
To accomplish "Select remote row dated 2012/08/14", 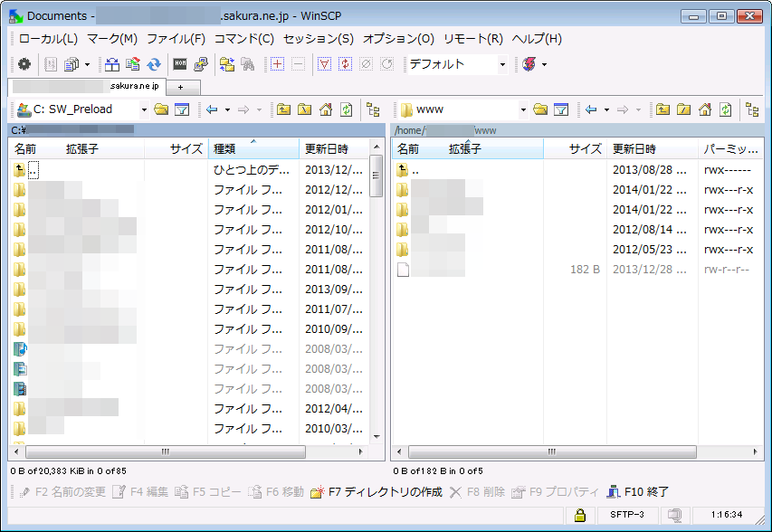I will click(577, 230).
